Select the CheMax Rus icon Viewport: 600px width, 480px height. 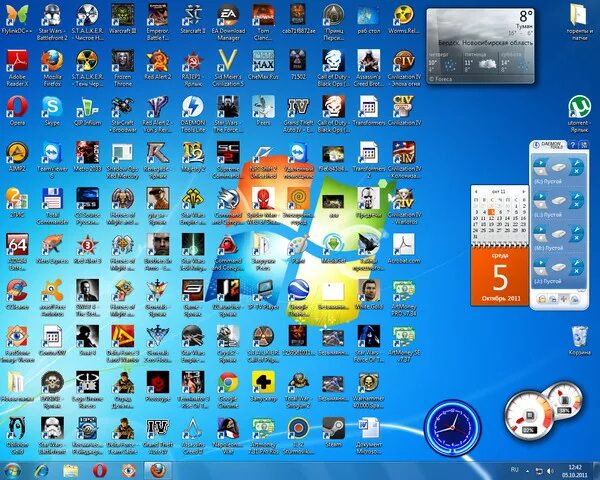point(263,65)
